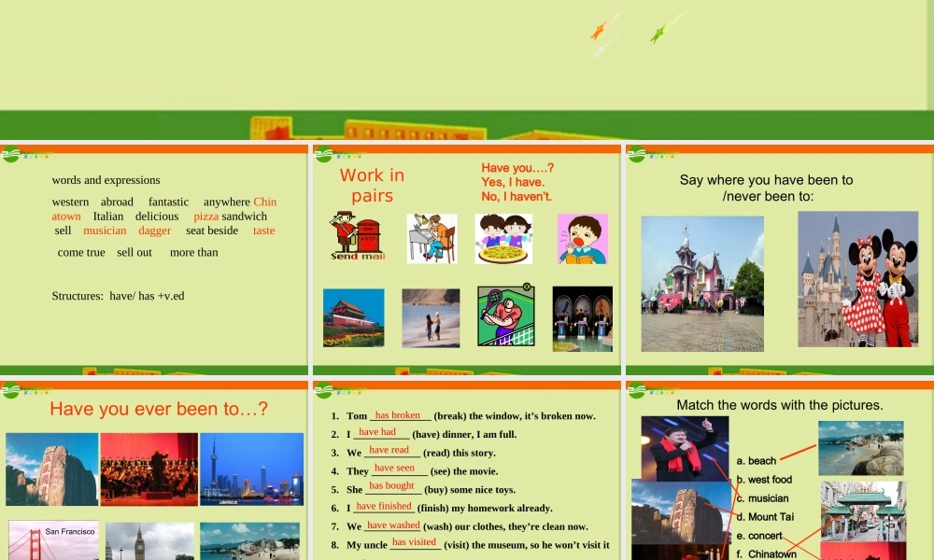
Task: Select the red word 'dagger'
Action: coord(155,231)
